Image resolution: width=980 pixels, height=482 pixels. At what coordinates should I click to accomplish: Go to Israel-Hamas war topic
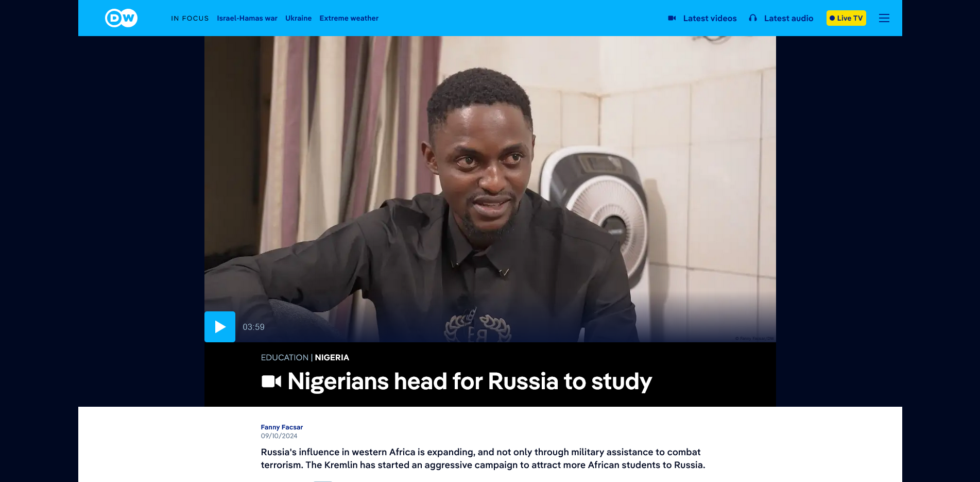point(247,18)
